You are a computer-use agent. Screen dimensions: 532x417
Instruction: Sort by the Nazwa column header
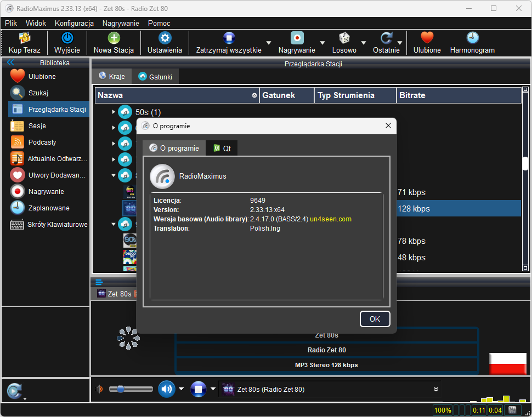point(177,95)
